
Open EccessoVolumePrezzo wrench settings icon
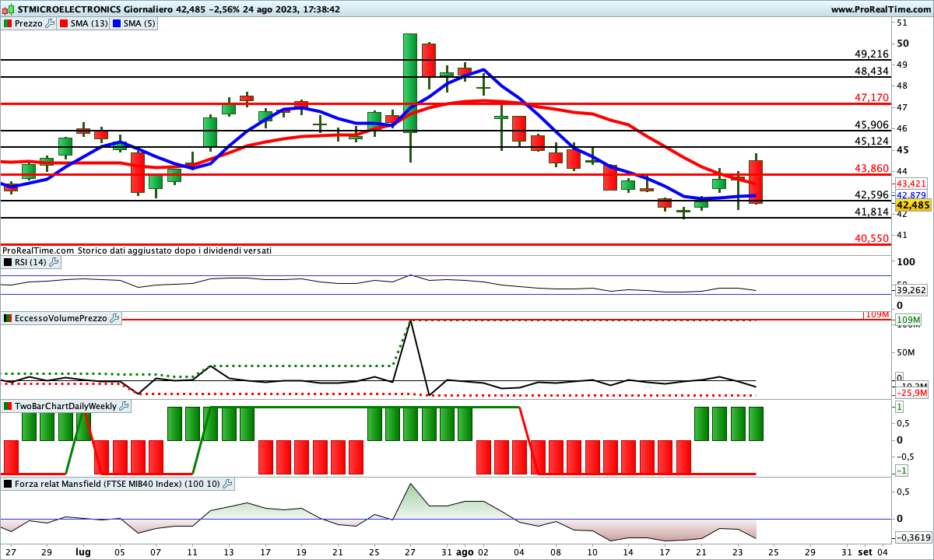114,318
